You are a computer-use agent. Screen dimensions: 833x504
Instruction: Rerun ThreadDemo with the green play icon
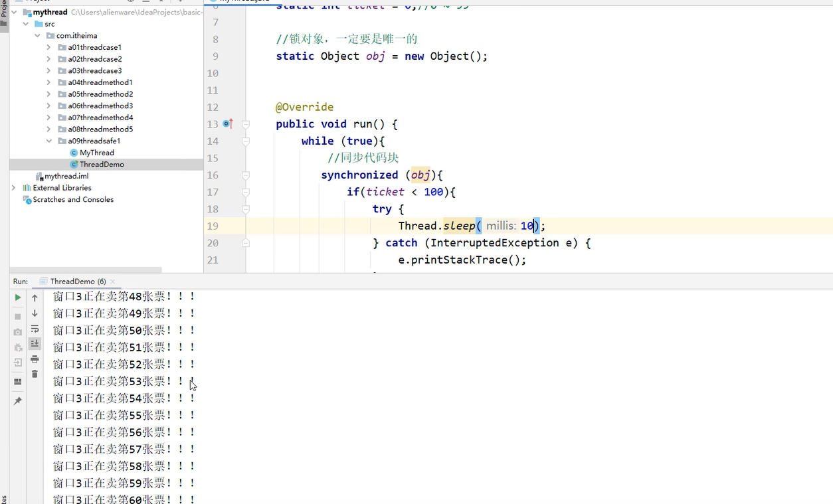click(18, 297)
